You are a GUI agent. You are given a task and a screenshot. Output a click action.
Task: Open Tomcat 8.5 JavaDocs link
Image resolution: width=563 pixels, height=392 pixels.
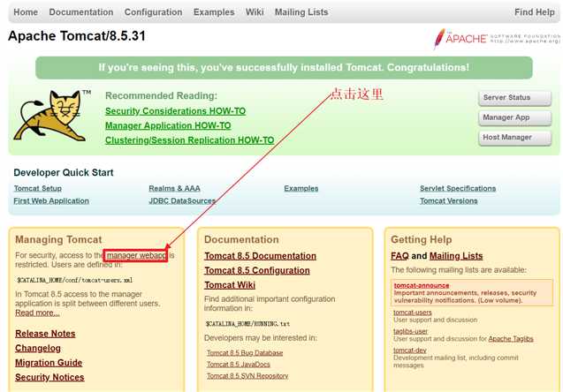(239, 365)
